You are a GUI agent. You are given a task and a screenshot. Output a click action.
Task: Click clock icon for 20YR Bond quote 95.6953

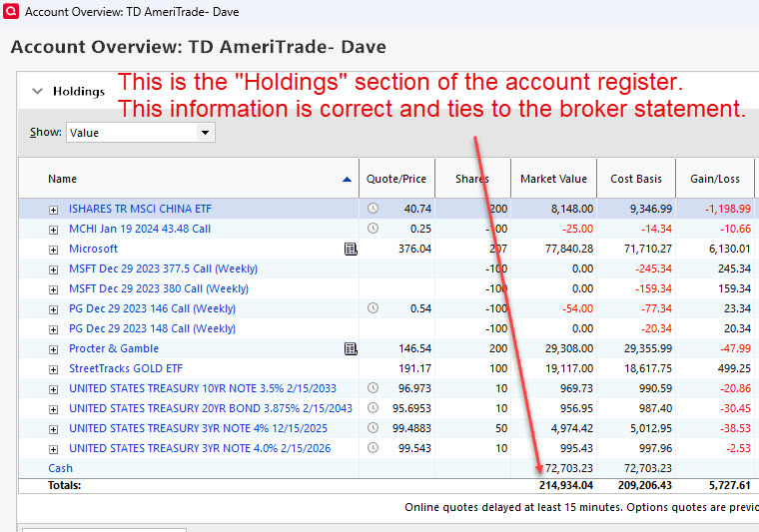373,407
